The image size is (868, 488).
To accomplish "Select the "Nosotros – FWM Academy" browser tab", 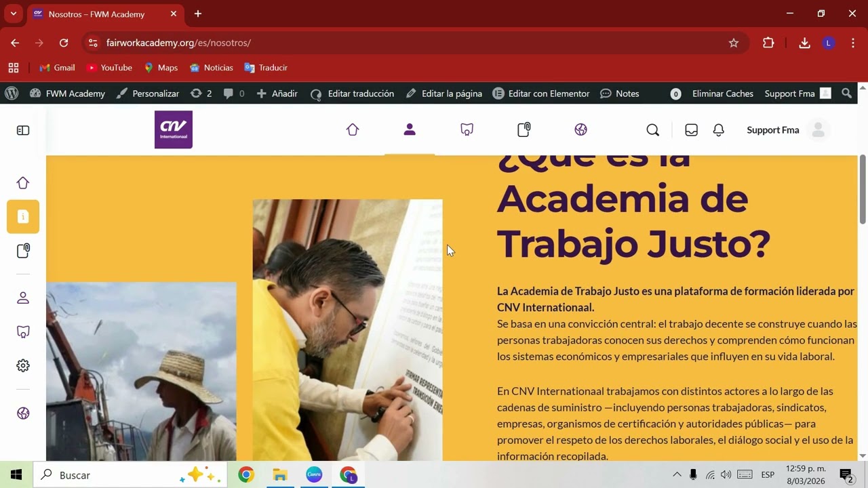I will 105,14.
